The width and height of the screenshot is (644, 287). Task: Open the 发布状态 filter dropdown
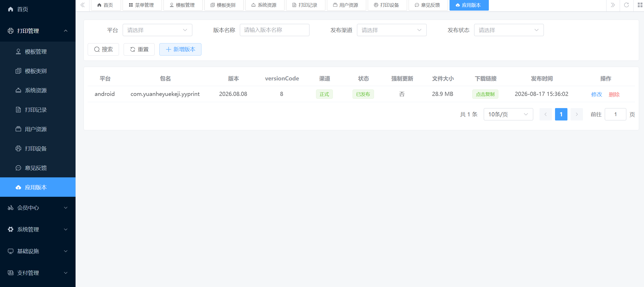point(509,30)
